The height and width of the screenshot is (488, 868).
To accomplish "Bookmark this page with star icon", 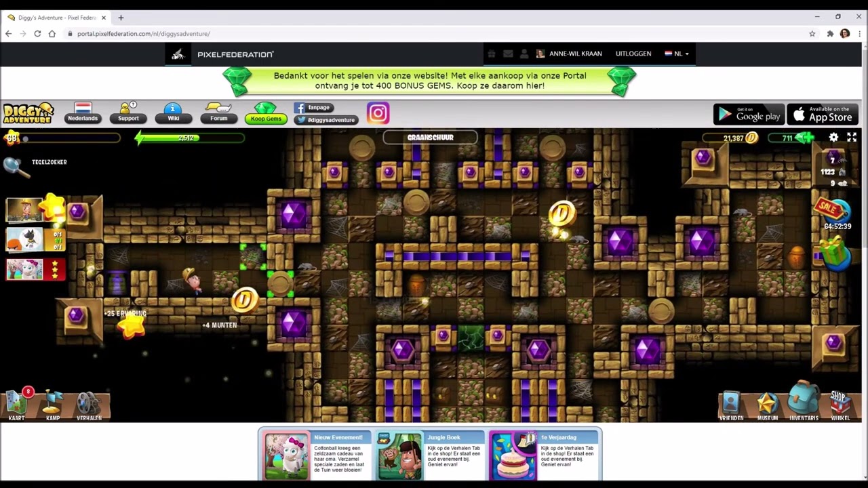I will [x=812, y=33].
